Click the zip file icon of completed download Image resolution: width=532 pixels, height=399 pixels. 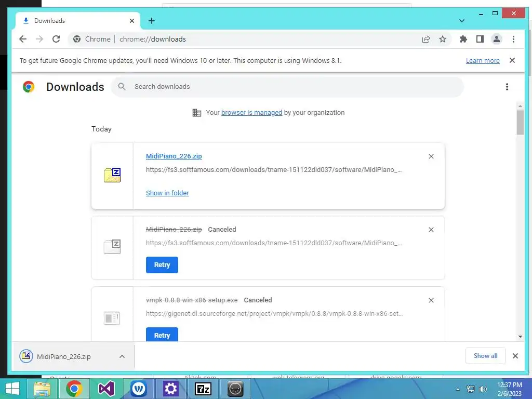pyautogui.click(x=112, y=175)
